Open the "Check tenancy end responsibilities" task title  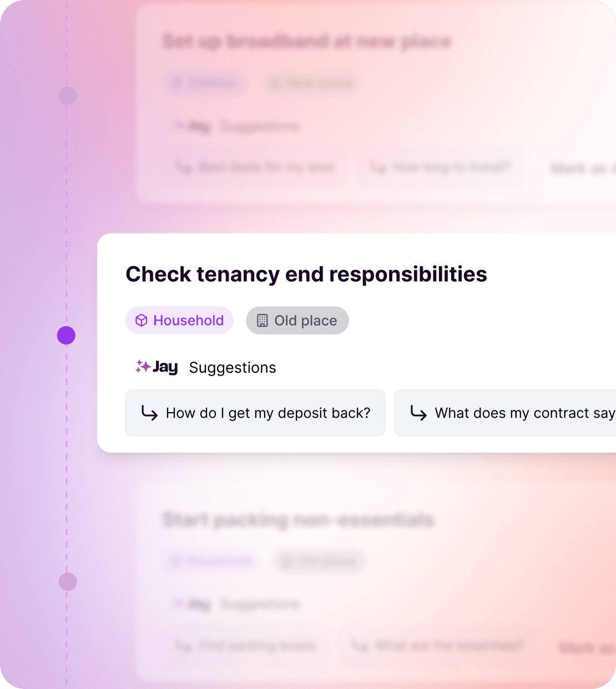tap(306, 275)
